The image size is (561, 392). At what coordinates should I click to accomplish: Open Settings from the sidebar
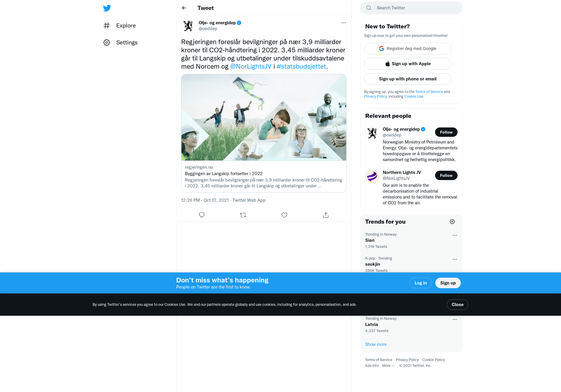(x=120, y=42)
